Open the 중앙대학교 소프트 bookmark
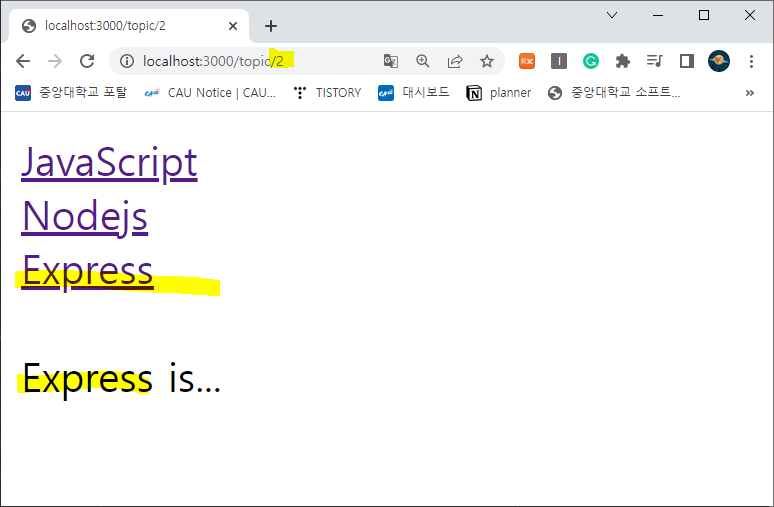This screenshot has width=774, height=507. (614, 93)
